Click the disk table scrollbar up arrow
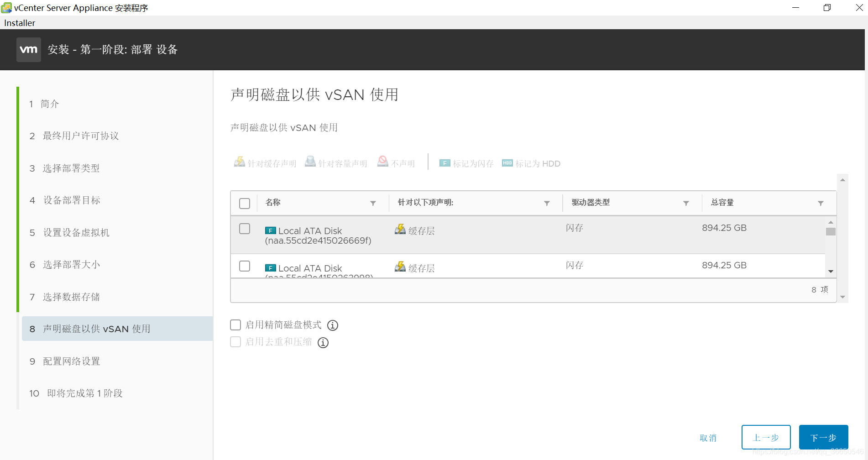The image size is (868, 460). pyautogui.click(x=831, y=222)
